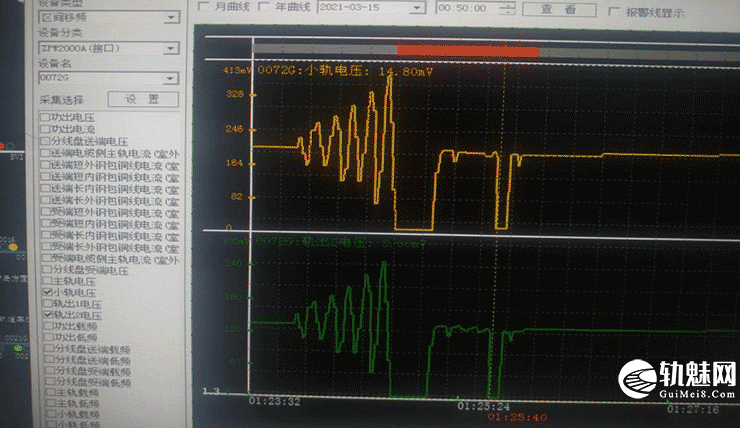Check the 受端短内钢包铜线电流 option
Image resolution: width=740 pixels, height=428 pixels.
click(46, 223)
